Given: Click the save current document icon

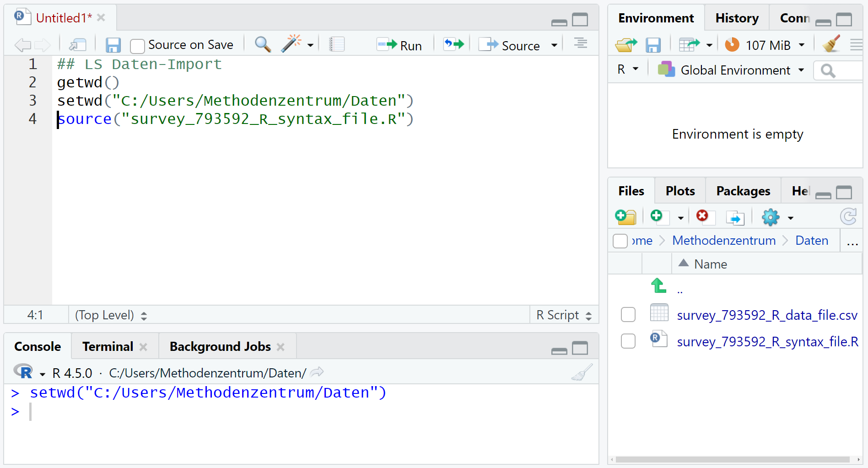Looking at the screenshot, I should click(x=113, y=45).
